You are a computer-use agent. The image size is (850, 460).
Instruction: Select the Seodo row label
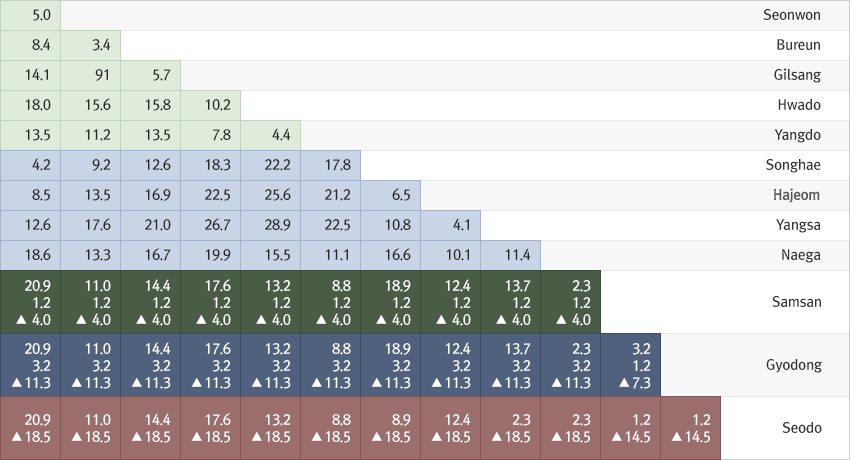[x=801, y=428]
